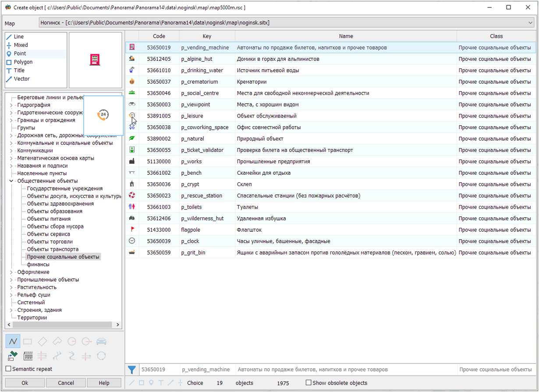Sort the list by Code column header
The height and width of the screenshot is (392, 539).
tap(159, 36)
